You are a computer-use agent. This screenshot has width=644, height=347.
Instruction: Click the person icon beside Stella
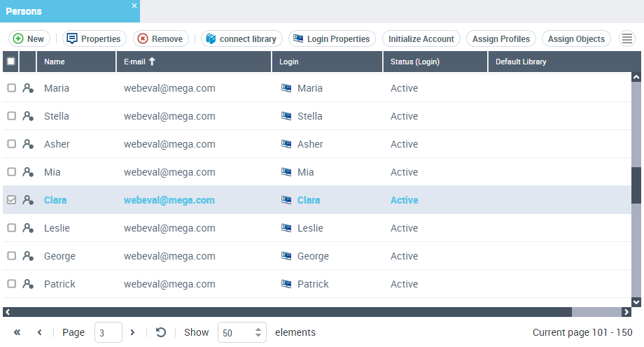28,116
